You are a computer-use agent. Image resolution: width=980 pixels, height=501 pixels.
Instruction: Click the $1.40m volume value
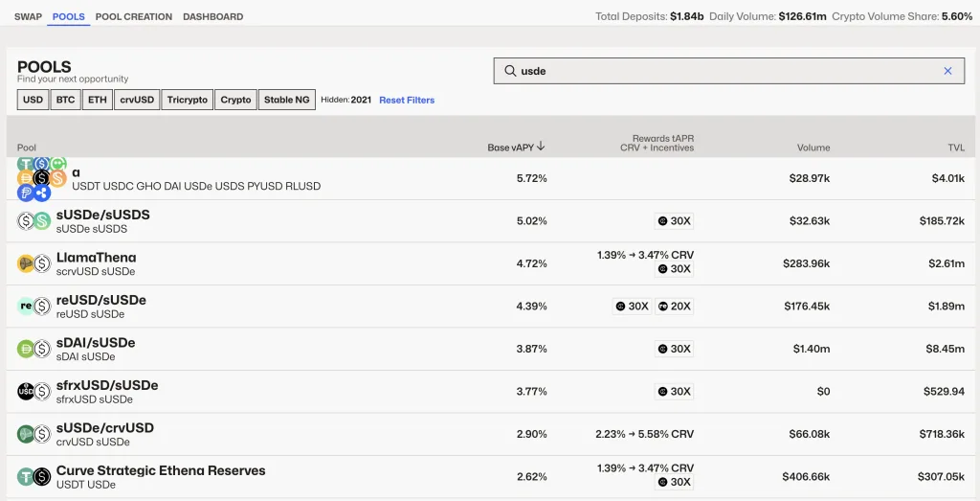pos(811,349)
